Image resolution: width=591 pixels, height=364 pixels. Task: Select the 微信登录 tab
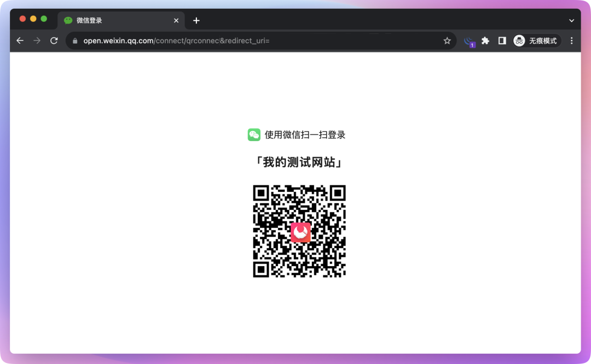pos(121,21)
